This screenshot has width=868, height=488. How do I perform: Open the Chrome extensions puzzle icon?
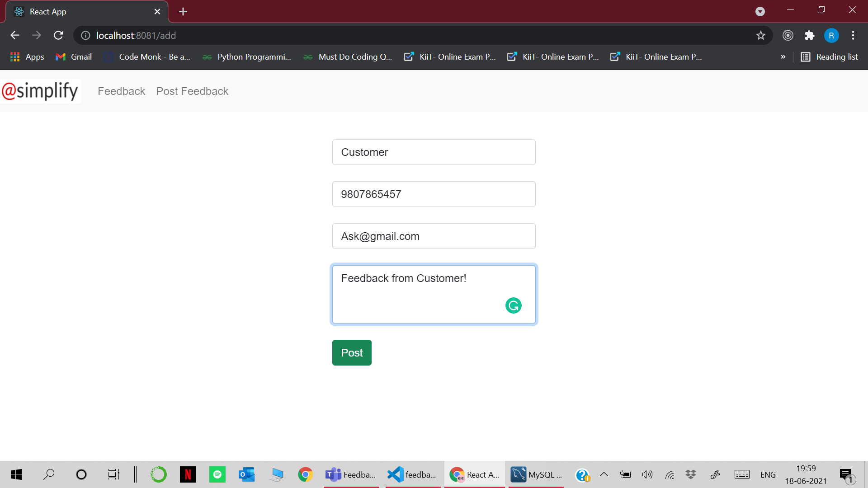pyautogui.click(x=810, y=35)
